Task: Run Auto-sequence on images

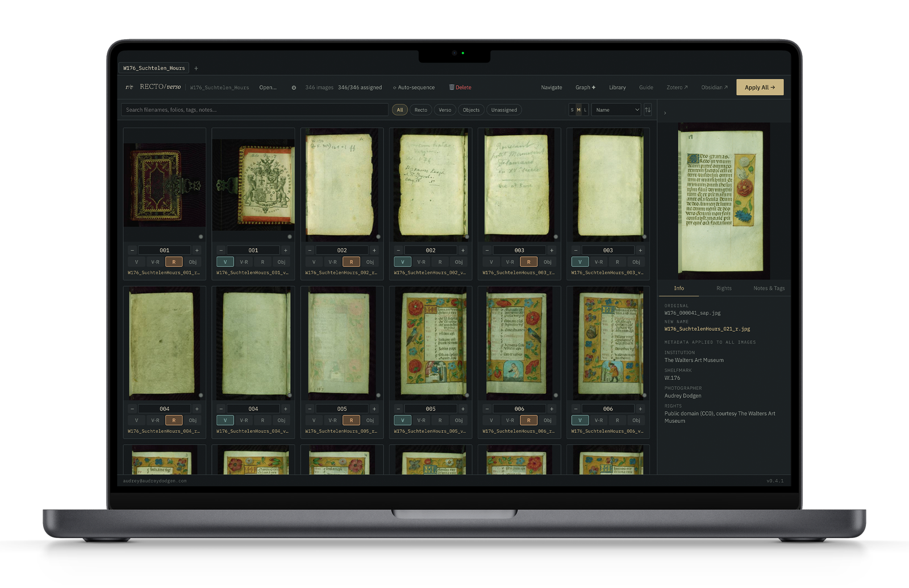Action: 414,87
